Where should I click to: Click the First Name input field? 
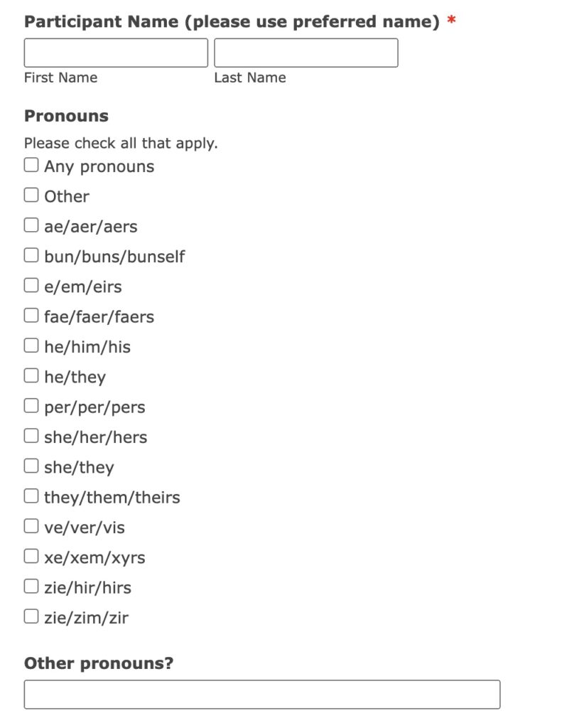pyautogui.click(x=116, y=53)
